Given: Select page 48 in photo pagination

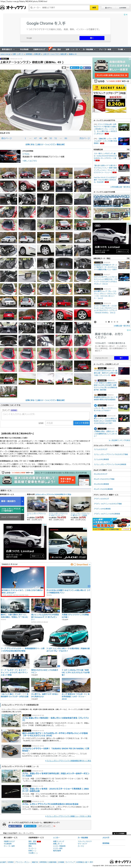Looking at the screenshot, I should (x=41, y=138).
